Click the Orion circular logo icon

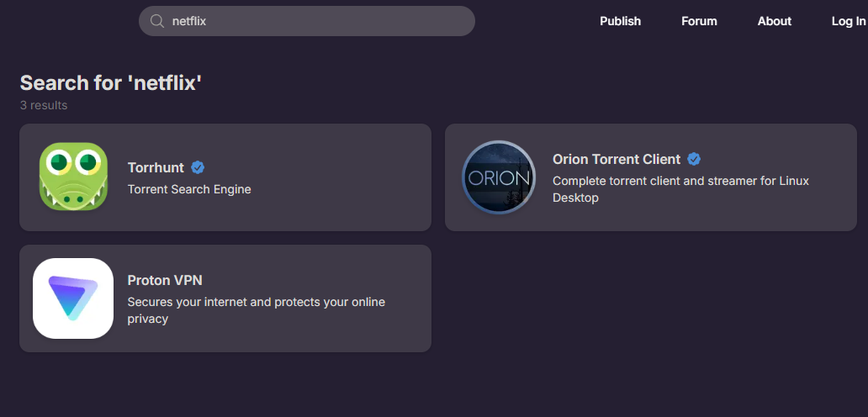click(499, 177)
